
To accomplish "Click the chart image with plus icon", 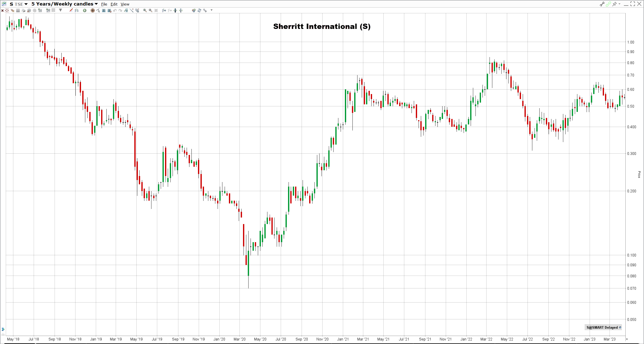I will point(48,10).
